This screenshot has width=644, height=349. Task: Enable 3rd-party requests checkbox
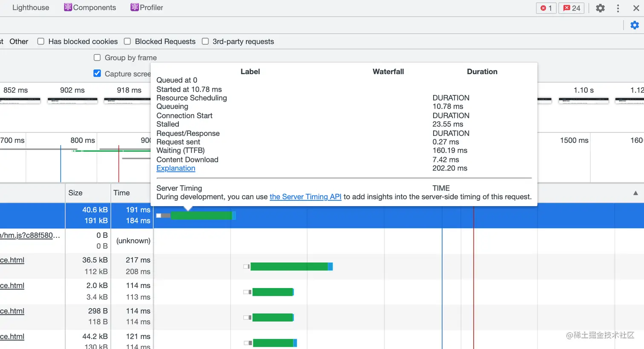pos(205,41)
